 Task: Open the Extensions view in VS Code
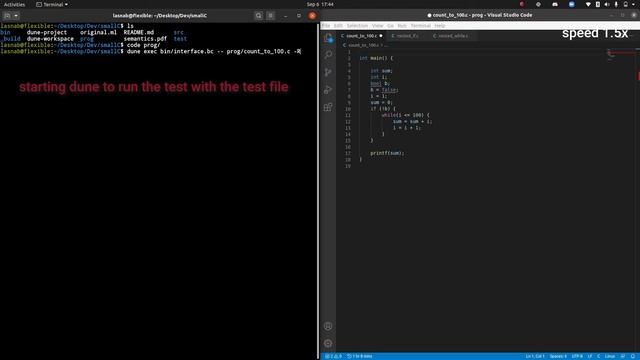click(x=328, y=107)
